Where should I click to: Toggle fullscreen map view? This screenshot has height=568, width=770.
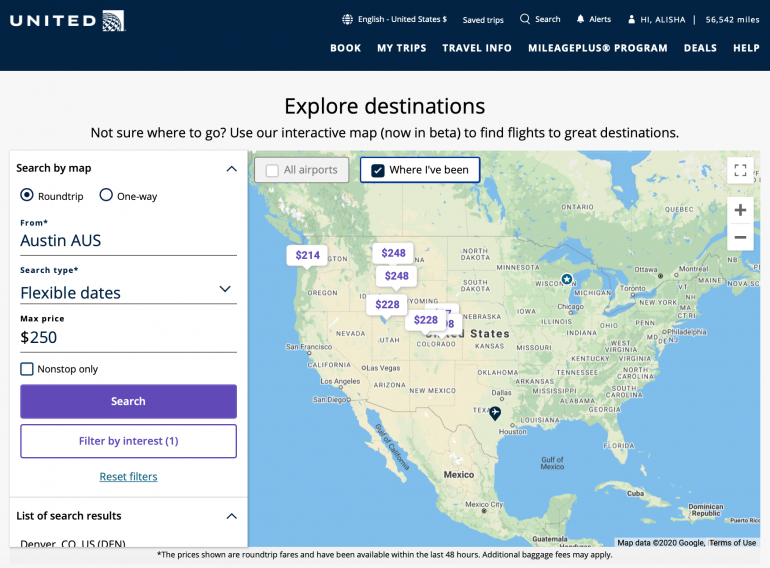(740, 170)
